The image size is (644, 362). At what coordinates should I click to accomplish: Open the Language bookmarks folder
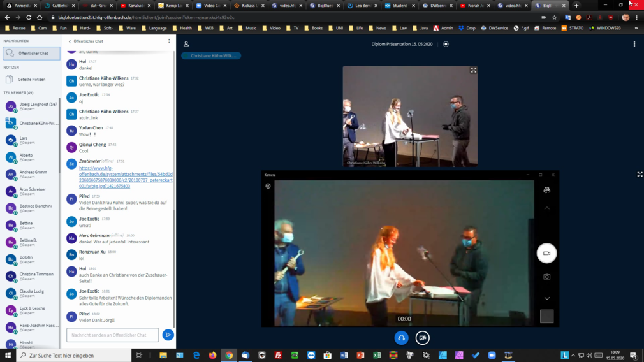click(x=154, y=28)
